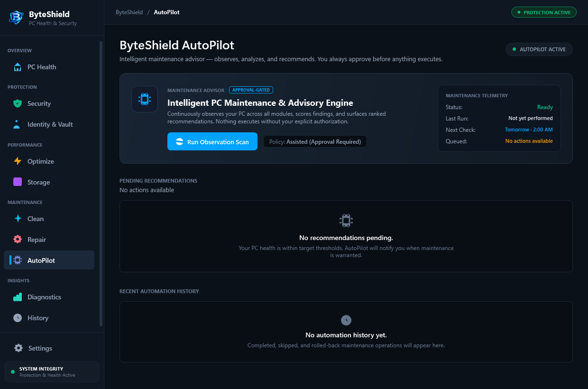
Task: Open Identity & Vault
Action: 49,124
